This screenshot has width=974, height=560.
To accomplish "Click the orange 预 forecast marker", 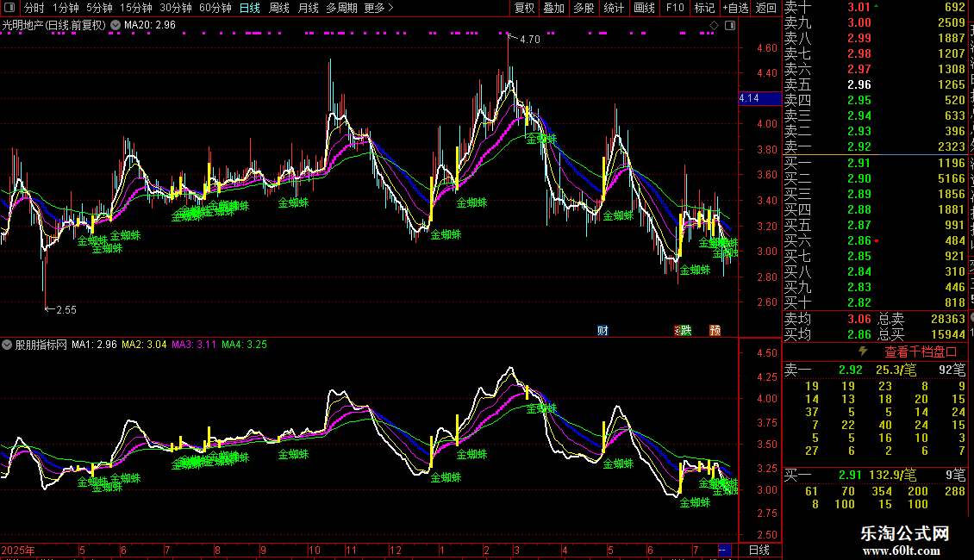I will click(715, 330).
